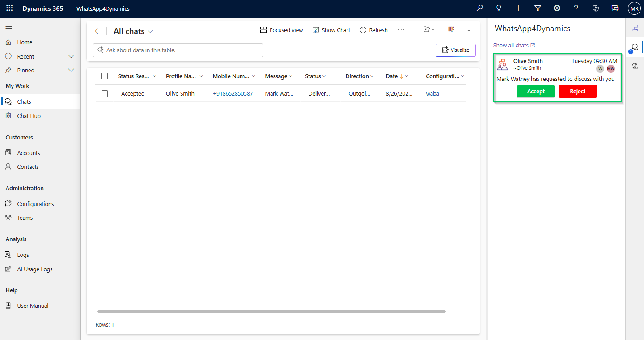Click the plus icon to create new record
This screenshot has width=644, height=340.
518,8
